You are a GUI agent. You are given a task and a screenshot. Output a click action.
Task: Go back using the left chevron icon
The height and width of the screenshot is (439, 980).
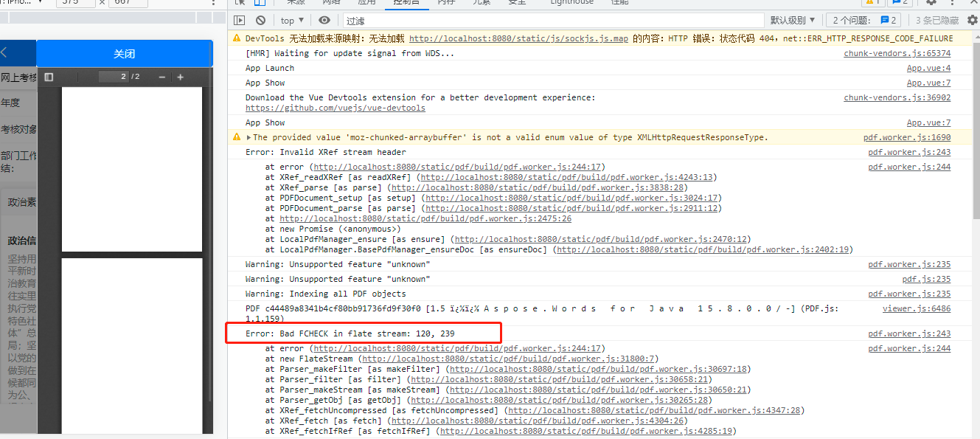[x=4, y=53]
